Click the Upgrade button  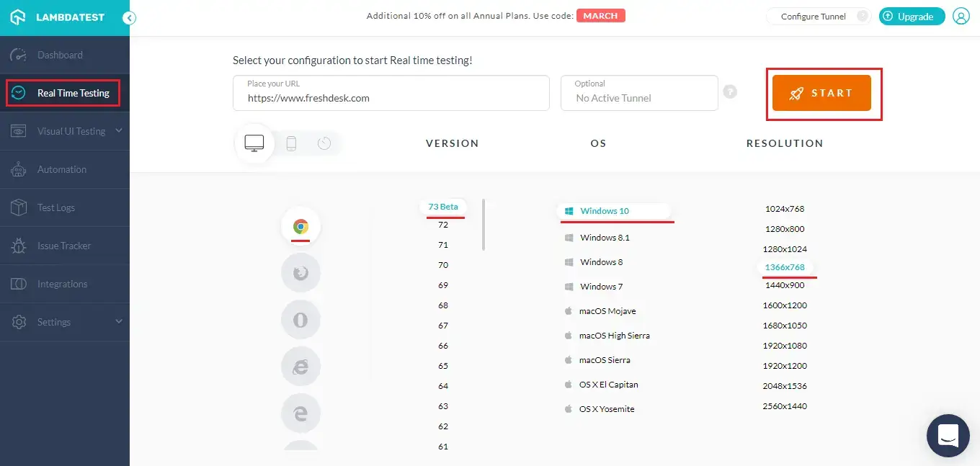[912, 17]
